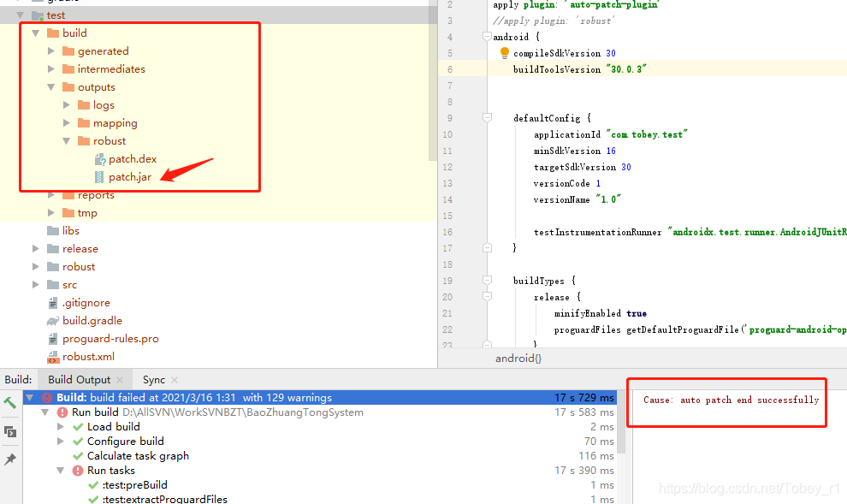
Task: Select the :test:extractProguardFiles task row
Action: (165, 499)
